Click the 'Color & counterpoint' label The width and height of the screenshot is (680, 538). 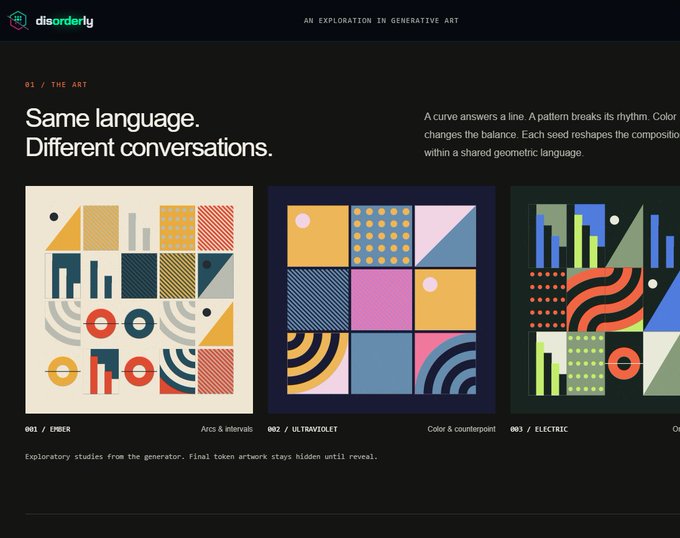click(x=461, y=429)
